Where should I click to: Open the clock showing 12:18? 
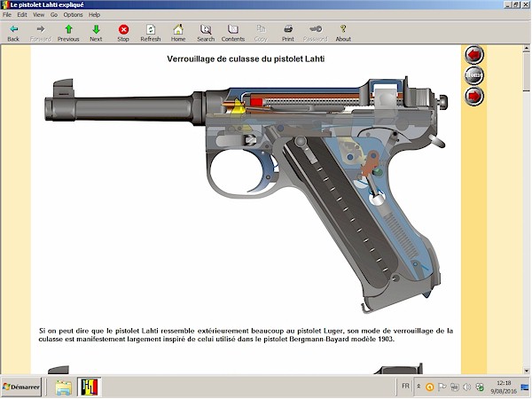[x=504, y=387]
